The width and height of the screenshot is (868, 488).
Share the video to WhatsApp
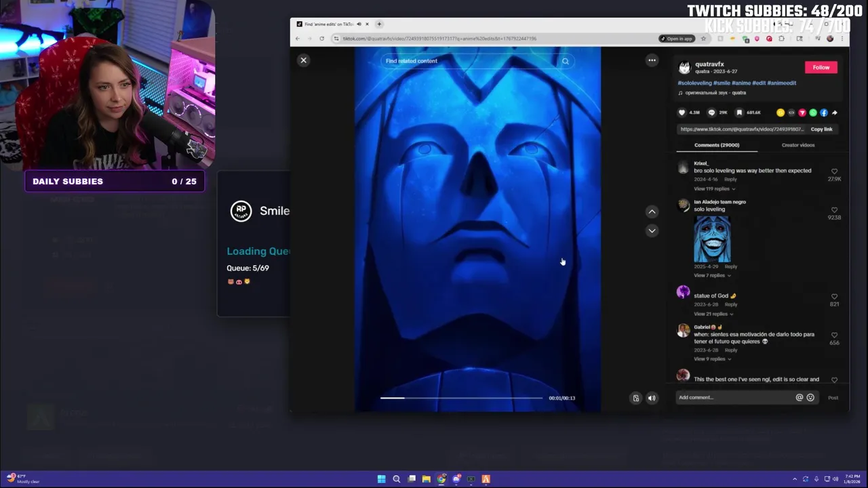tap(813, 113)
